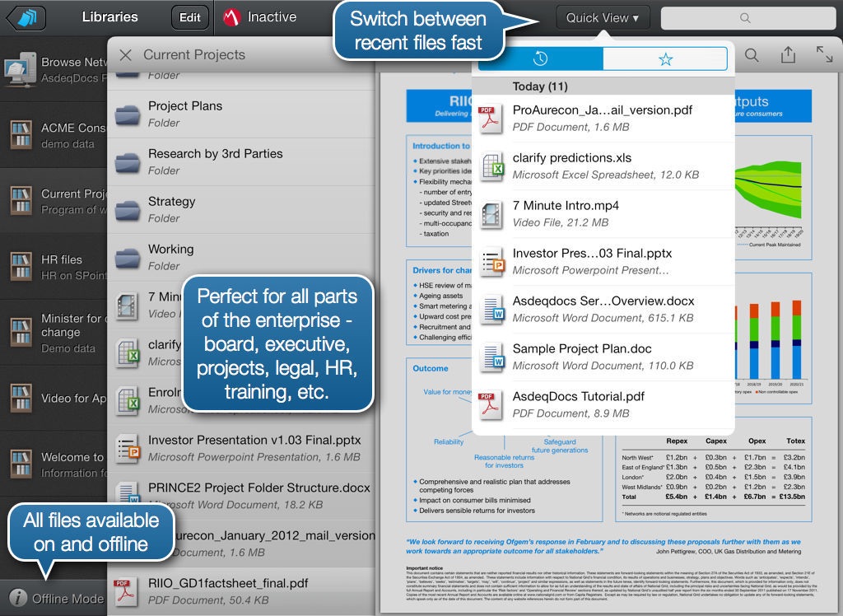Click Browse Network computer icon

point(20,69)
